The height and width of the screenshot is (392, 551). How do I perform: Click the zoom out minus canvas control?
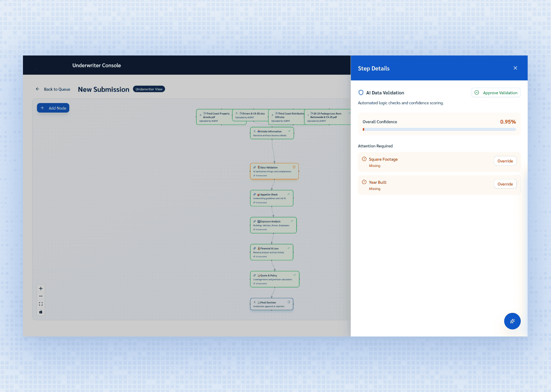tap(41, 296)
